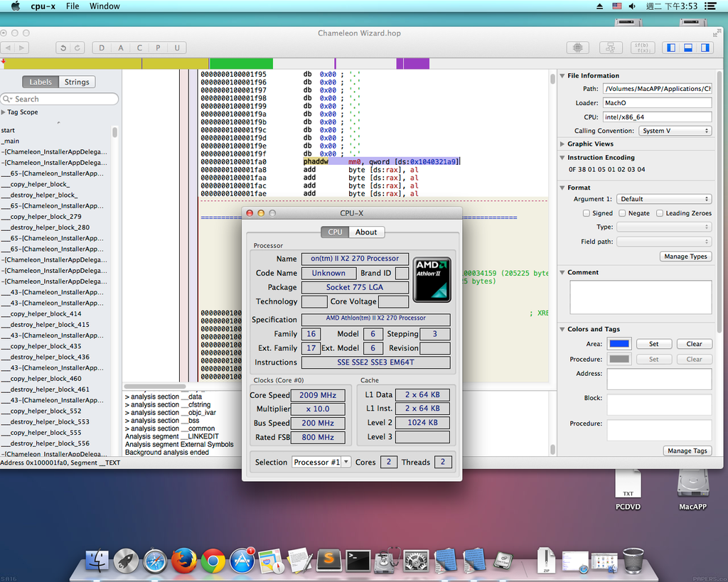Screen dimensions: 728x582
Task: Click the Search field in labels sidebar
Action: pos(60,99)
